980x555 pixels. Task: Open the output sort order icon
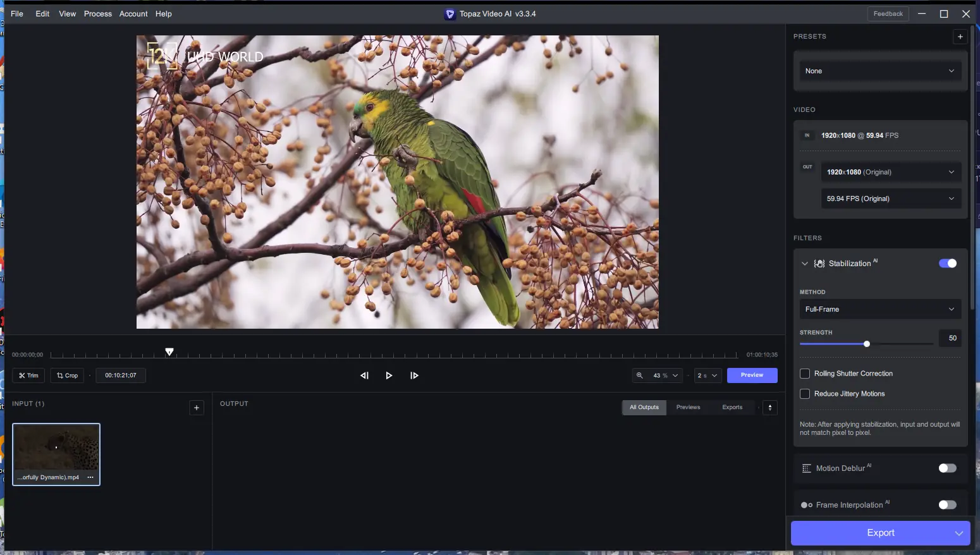[x=770, y=407]
